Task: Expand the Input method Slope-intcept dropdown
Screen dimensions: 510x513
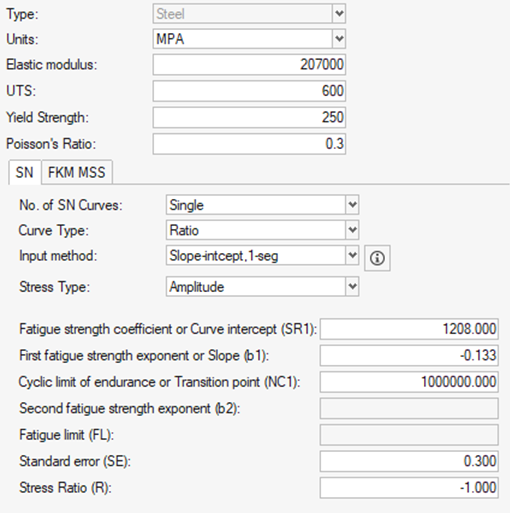Action: coord(262,256)
